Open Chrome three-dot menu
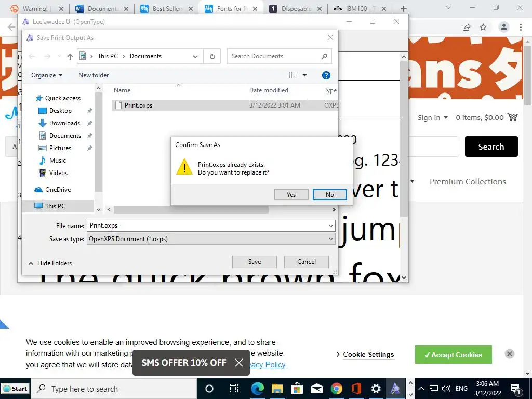Screen dimensions: 532x399 521,27
